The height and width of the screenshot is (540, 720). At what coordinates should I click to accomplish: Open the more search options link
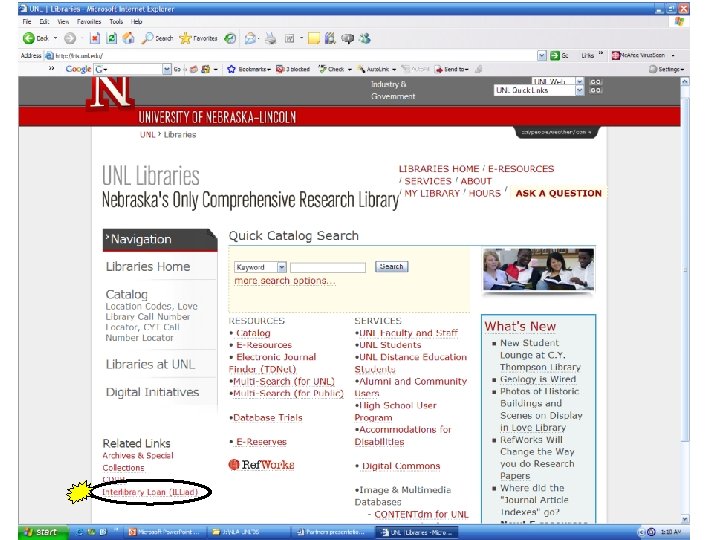click(x=285, y=281)
